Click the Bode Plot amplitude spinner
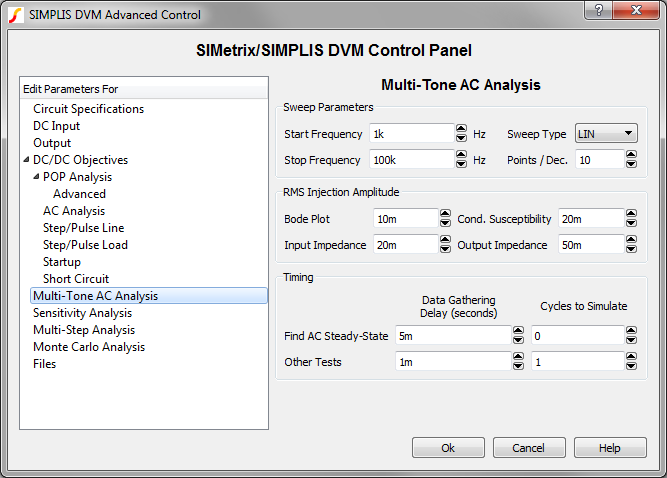Screen dimensions: 667x478 [445, 219]
